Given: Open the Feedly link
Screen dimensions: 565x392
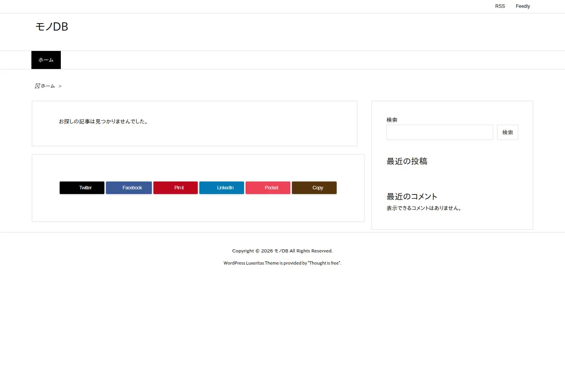Looking at the screenshot, I should pyautogui.click(x=523, y=6).
